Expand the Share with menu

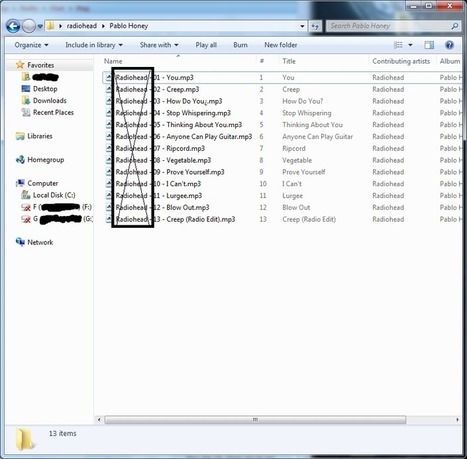159,45
